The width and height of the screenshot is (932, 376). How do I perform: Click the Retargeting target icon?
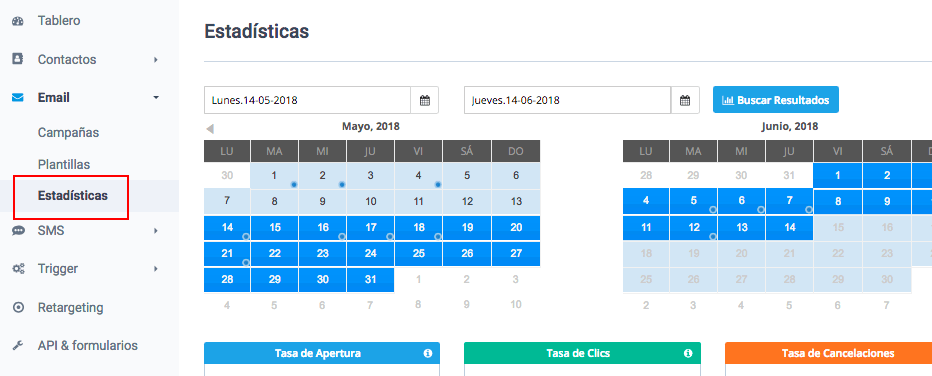click(x=18, y=308)
